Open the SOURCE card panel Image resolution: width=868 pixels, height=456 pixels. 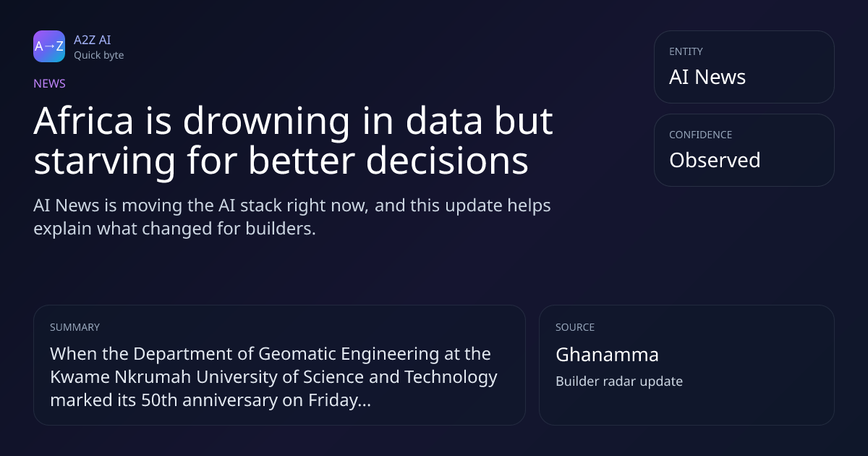686,365
